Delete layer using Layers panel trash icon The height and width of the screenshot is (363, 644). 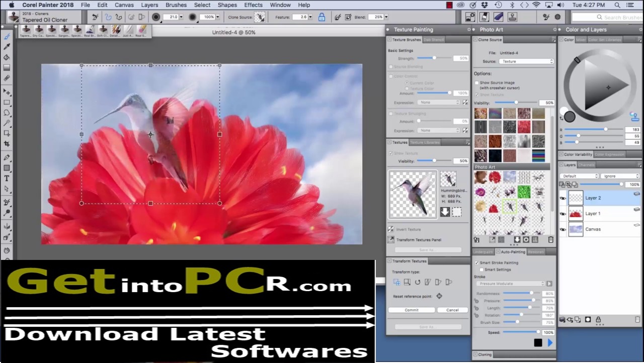point(637,320)
